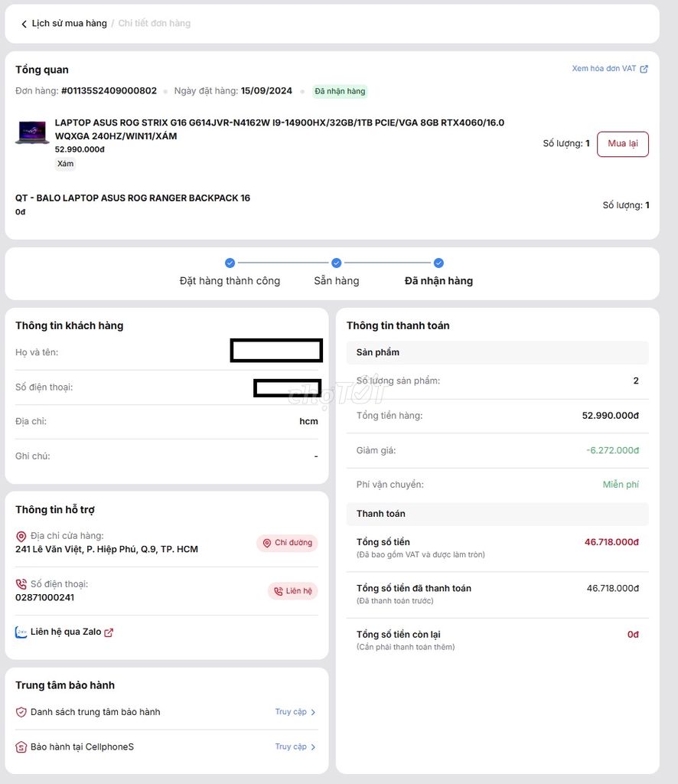Open Lịch sử mua hàng breadcrumb
The image size is (678, 784).
(69, 24)
